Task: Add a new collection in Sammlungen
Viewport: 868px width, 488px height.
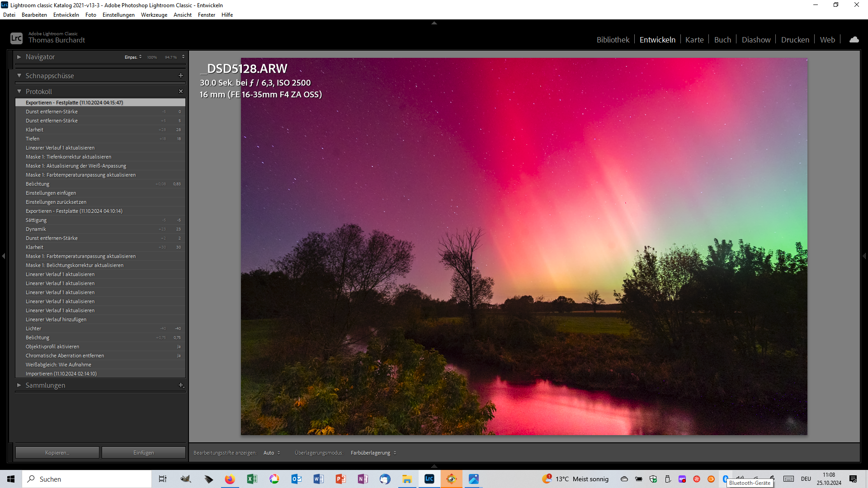Action: pyautogui.click(x=181, y=385)
